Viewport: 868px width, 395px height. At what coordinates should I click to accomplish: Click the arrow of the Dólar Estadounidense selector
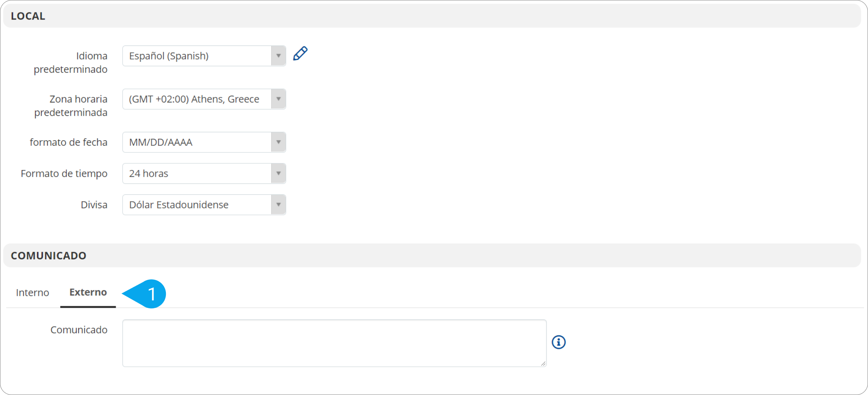(278, 205)
